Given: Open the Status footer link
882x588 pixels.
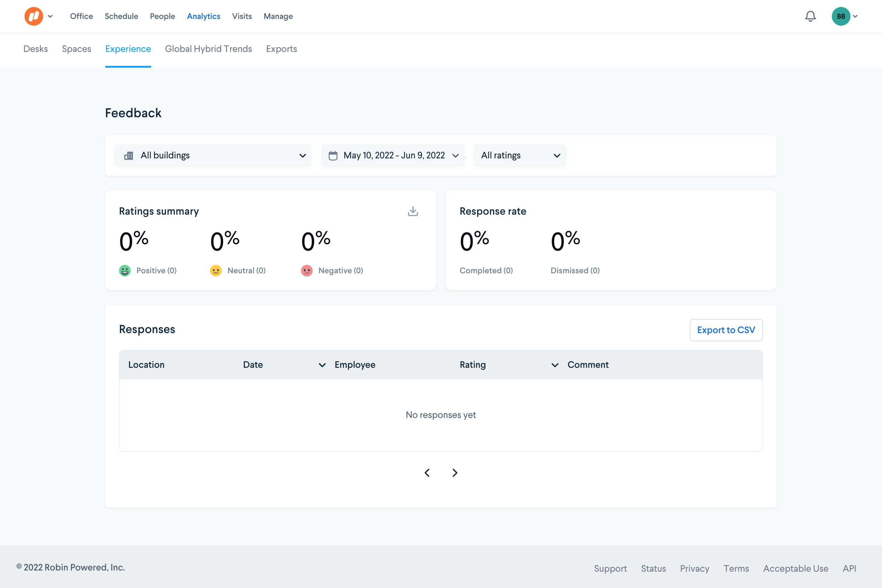Looking at the screenshot, I should 654,569.
